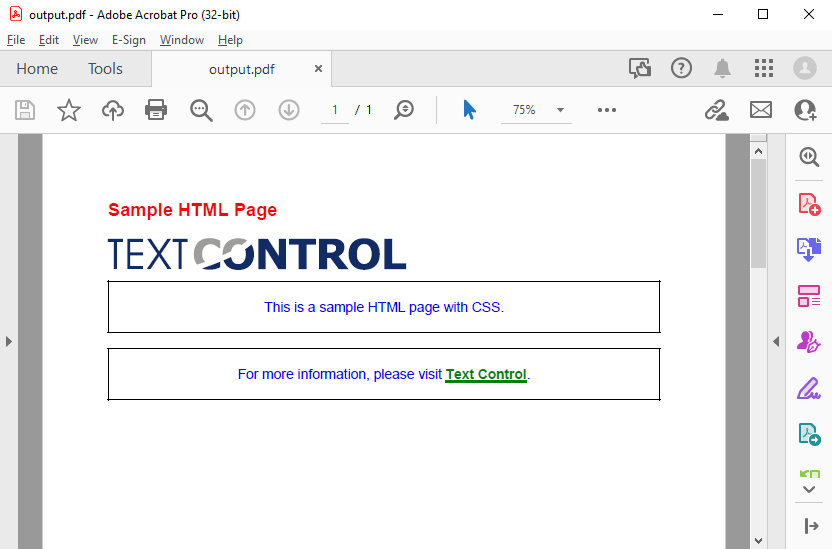This screenshot has height=549, width=832.
Task: Open the Edit menu
Action: (x=49, y=40)
